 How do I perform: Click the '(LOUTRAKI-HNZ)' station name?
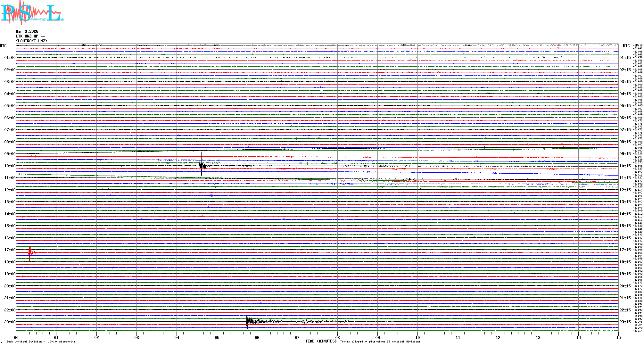pos(31,41)
